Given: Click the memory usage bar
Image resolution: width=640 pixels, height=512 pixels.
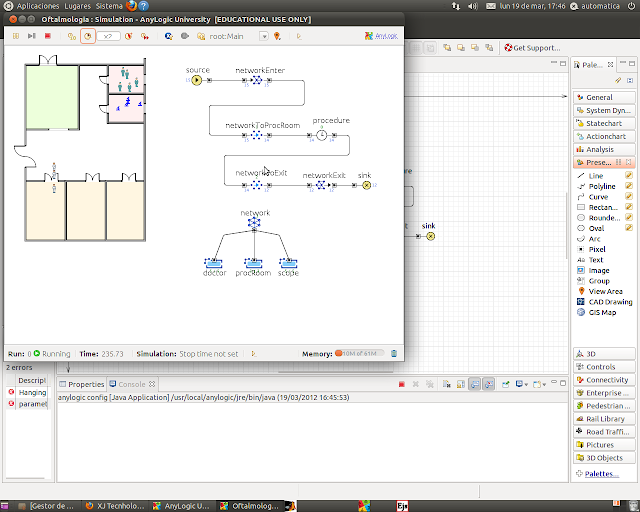Looking at the screenshot, I should tap(359, 354).
